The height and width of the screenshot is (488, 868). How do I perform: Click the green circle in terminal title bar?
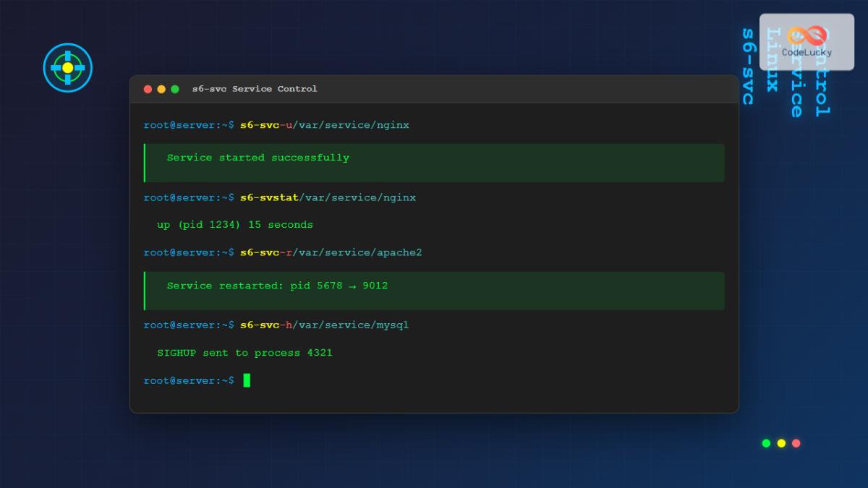click(174, 89)
